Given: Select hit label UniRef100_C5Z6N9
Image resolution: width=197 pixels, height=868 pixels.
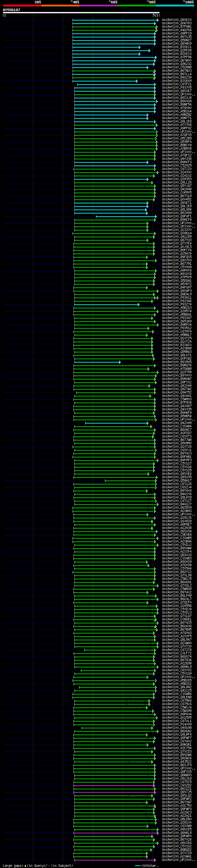Looking at the screenshot, I should (x=177, y=67).
